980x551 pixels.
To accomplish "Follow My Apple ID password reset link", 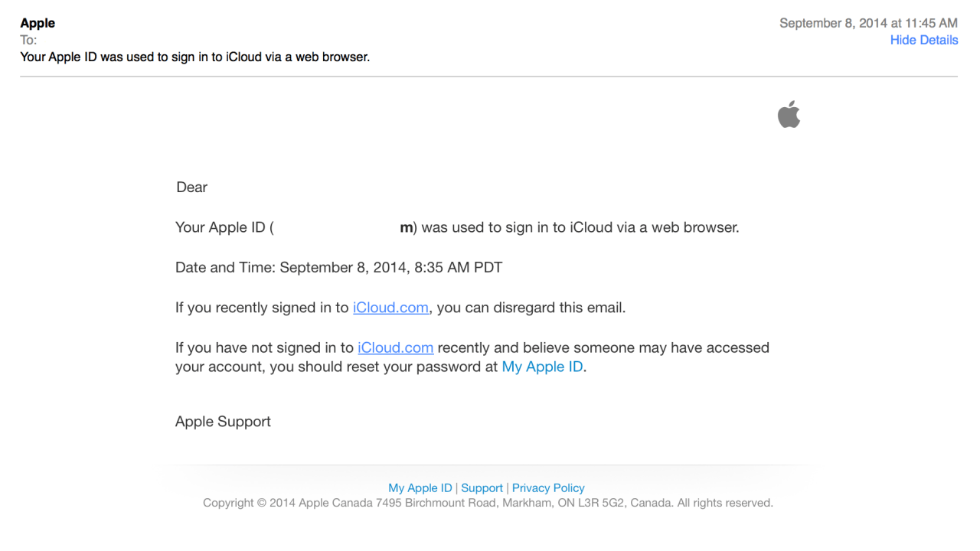I will (x=542, y=367).
